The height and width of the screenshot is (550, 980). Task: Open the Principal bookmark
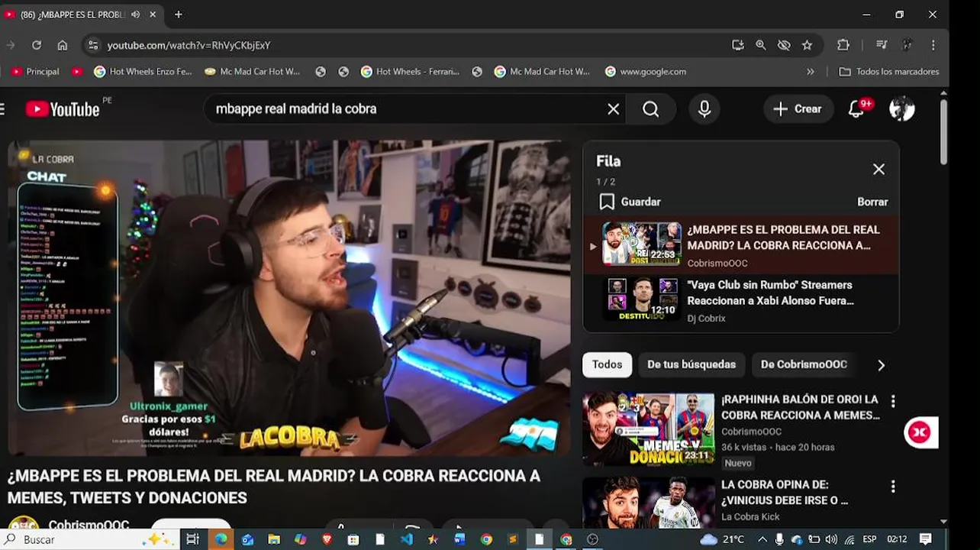click(x=35, y=71)
